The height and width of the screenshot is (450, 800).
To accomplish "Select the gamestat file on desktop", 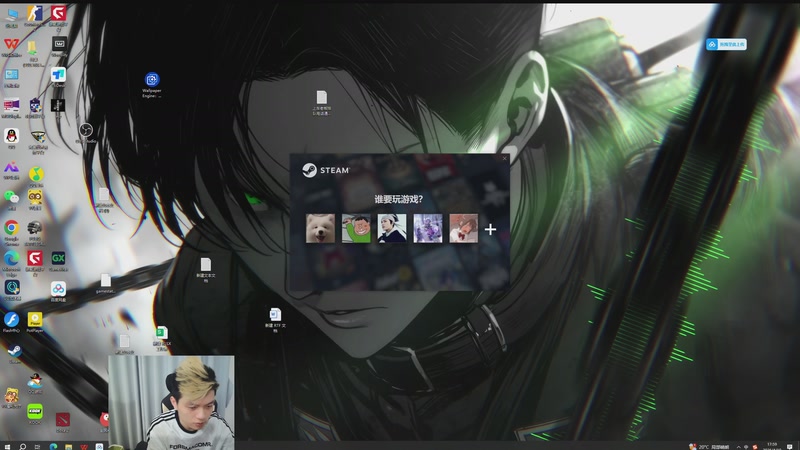I will tap(106, 283).
